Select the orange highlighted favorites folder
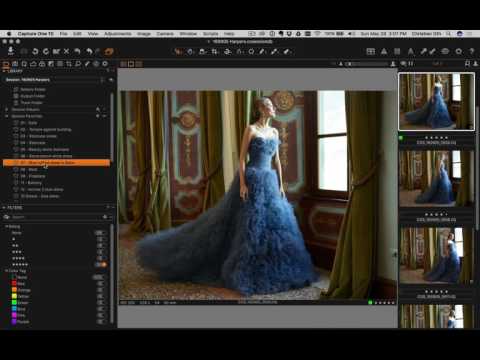Screen dimensions: 480x360 [56, 163]
